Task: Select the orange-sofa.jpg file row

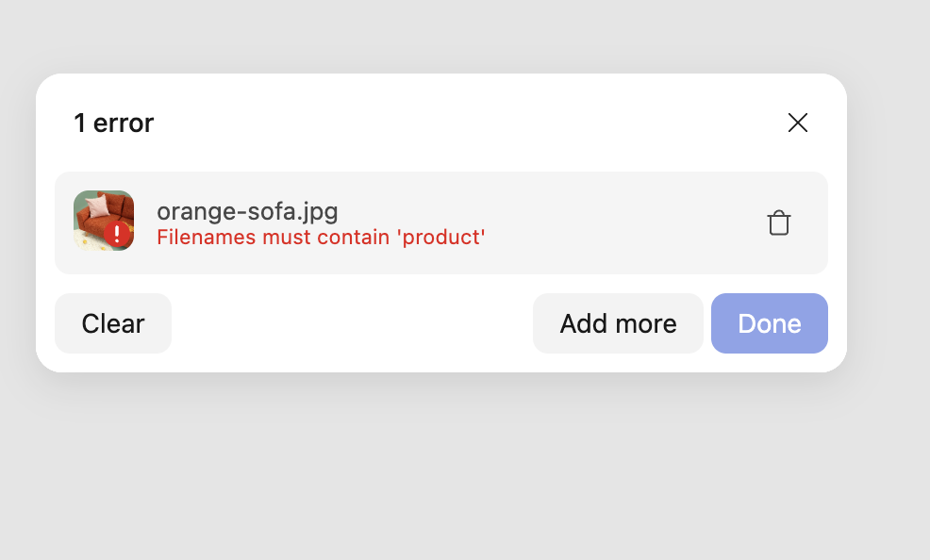Action: coord(441,222)
